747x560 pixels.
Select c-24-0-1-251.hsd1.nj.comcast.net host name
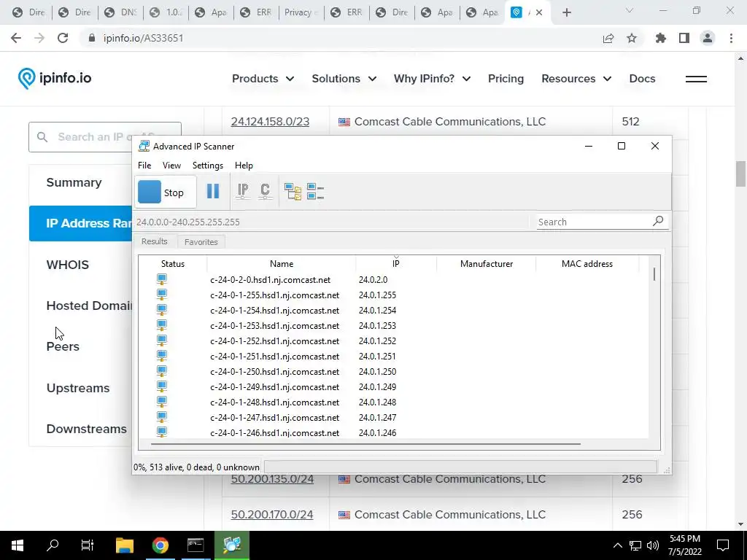click(275, 356)
